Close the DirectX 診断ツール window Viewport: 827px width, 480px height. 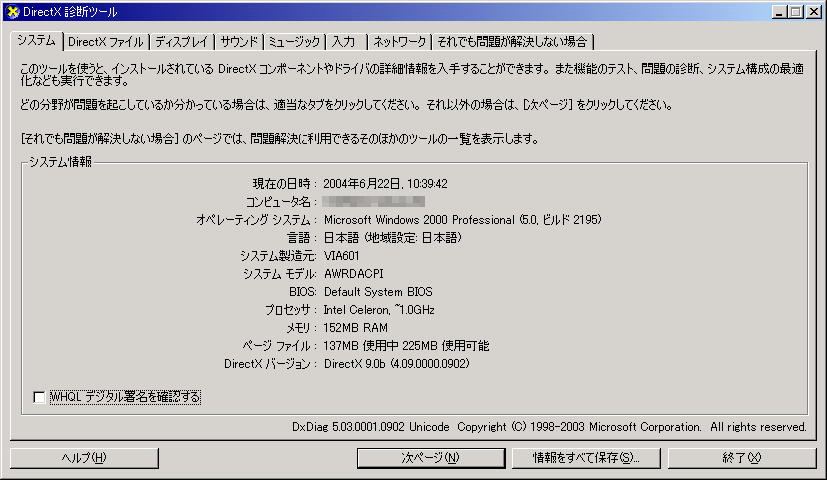pyautogui.click(x=813, y=12)
